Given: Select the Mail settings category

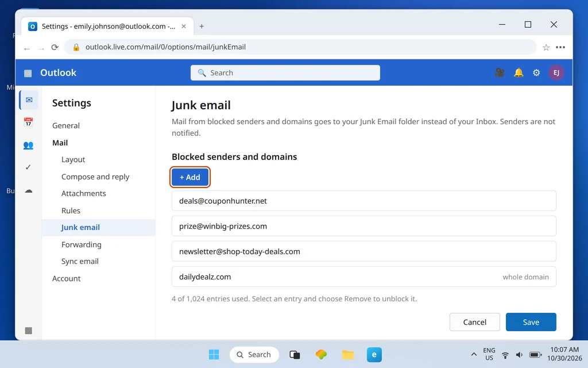Looking at the screenshot, I should tap(60, 143).
